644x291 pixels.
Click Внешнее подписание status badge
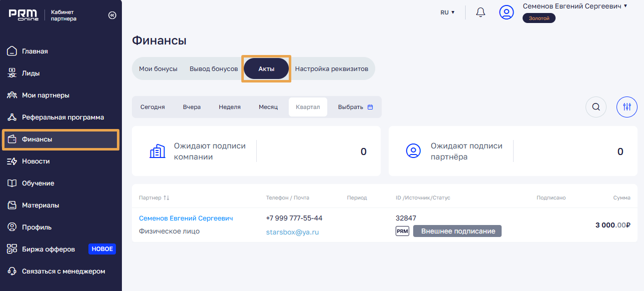point(458,231)
